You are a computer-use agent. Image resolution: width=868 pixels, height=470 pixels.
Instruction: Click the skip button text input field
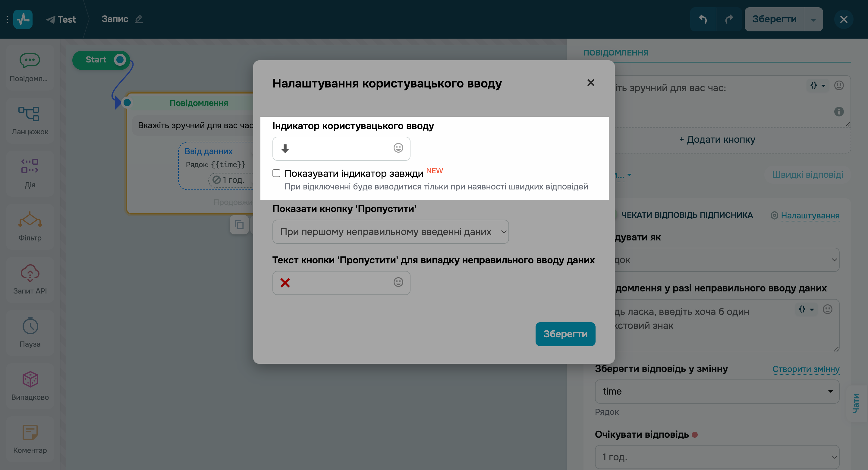pyautogui.click(x=337, y=283)
